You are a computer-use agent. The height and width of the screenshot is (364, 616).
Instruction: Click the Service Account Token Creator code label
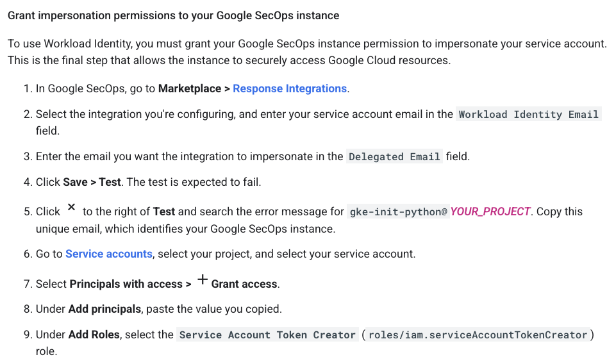pyautogui.click(x=267, y=335)
